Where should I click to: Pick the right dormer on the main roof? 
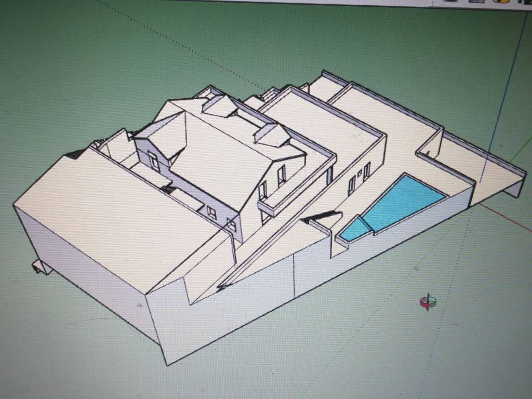[271, 134]
